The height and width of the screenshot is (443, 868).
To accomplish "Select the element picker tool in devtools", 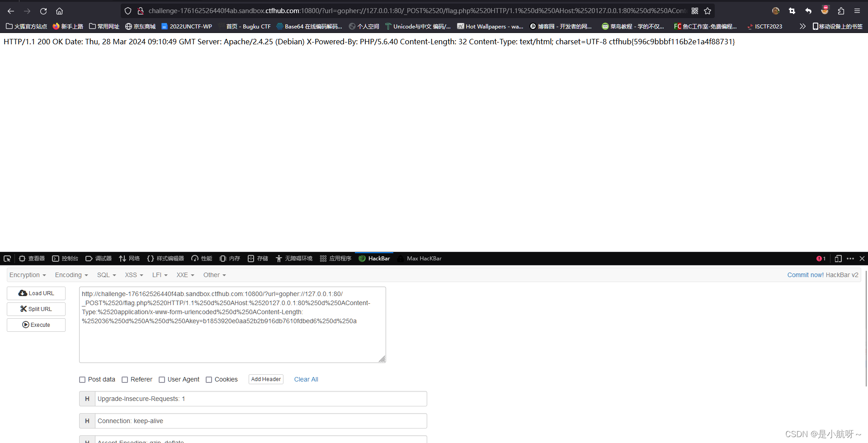I will point(7,258).
